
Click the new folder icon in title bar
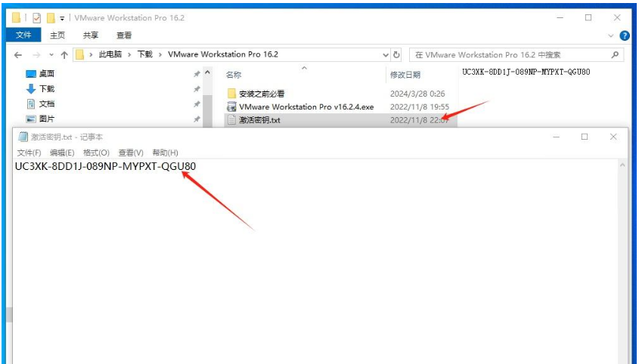pos(51,18)
